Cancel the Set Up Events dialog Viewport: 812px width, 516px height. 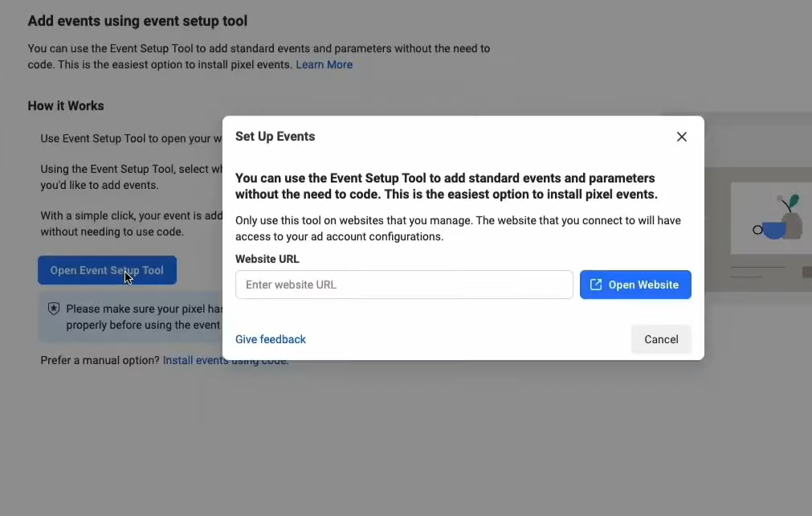pos(661,339)
